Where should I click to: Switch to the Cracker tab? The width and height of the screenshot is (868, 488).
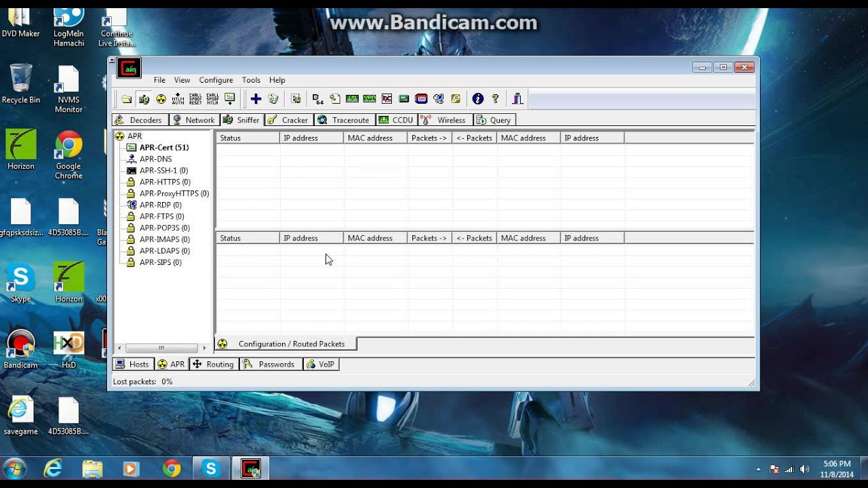pos(288,120)
